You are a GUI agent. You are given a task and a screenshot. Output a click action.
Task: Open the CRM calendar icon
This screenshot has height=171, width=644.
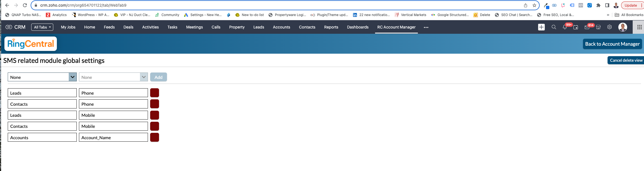(x=576, y=27)
